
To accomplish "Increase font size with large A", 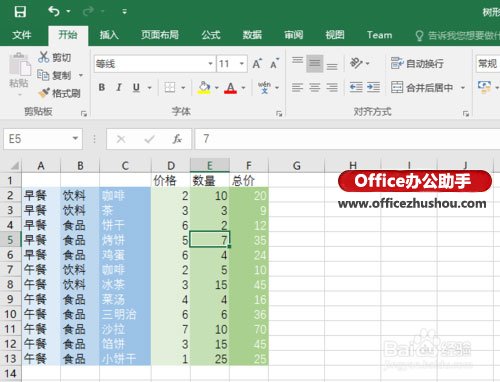I will click(x=257, y=63).
